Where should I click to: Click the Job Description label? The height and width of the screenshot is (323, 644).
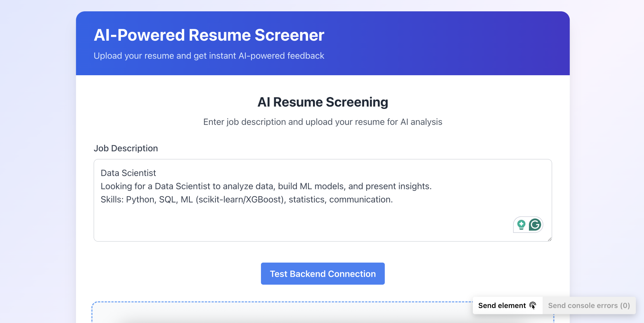pyautogui.click(x=126, y=148)
